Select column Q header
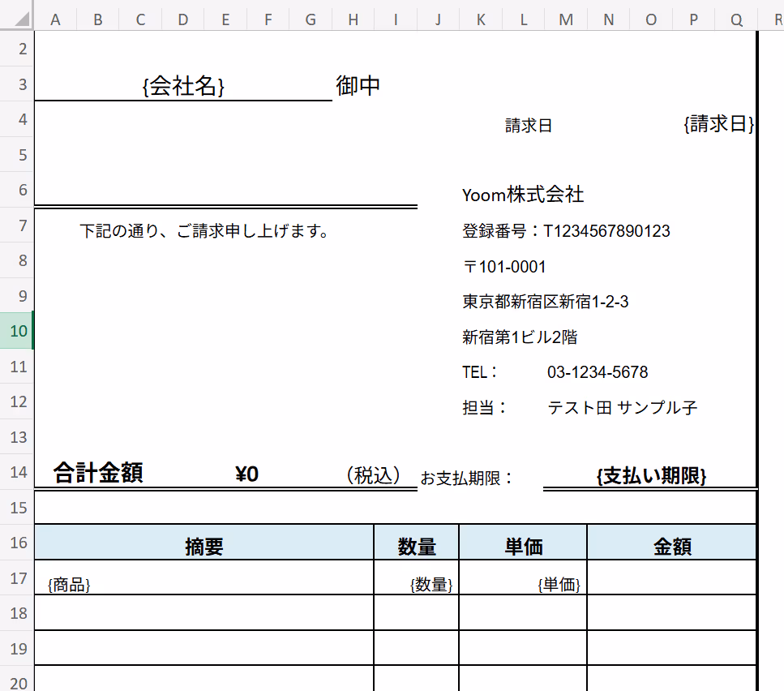The image size is (784, 691). coord(736,19)
